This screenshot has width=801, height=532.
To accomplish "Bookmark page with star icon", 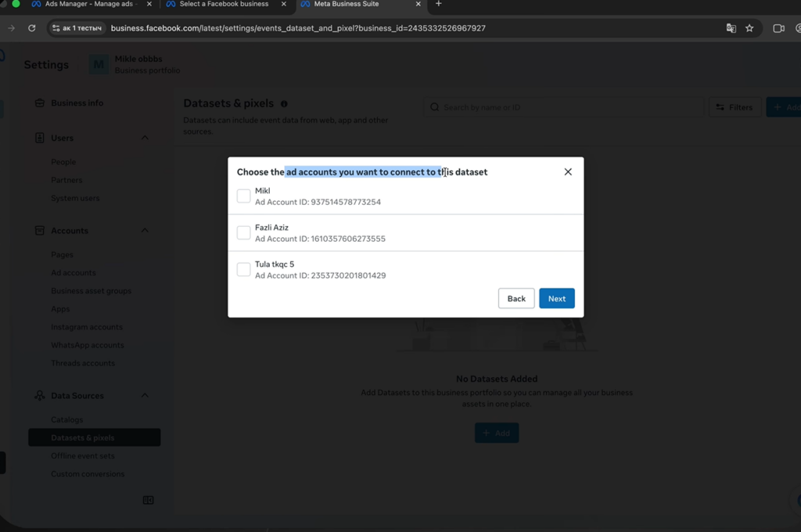I will (x=749, y=28).
